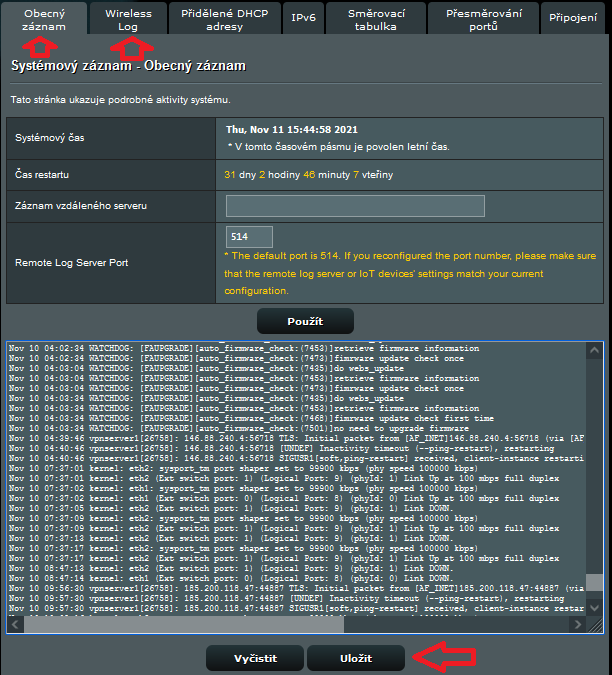Screen dimensions: 612x675
Task: Click the log's horizontal scrollbar thumb
Action: tap(180, 624)
